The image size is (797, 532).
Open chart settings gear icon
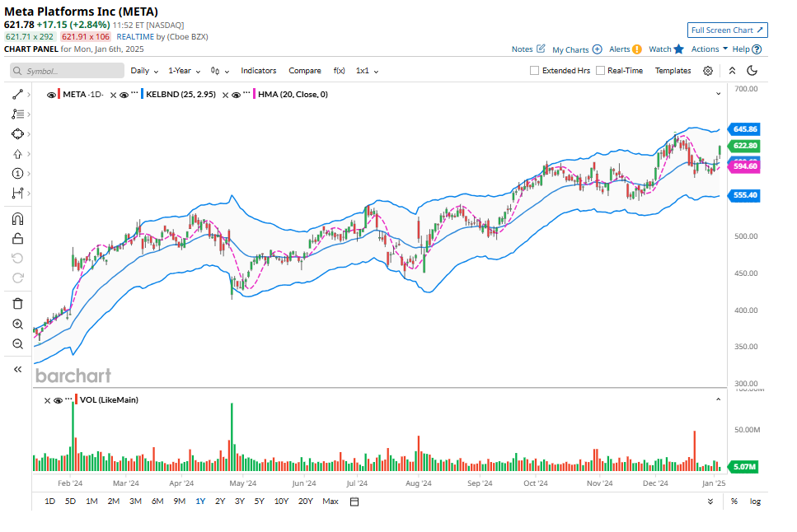(708, 71)
